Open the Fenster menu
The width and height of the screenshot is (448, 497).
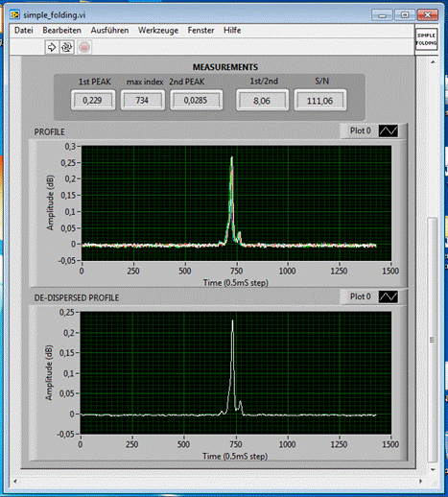click(x=200, y=31)
